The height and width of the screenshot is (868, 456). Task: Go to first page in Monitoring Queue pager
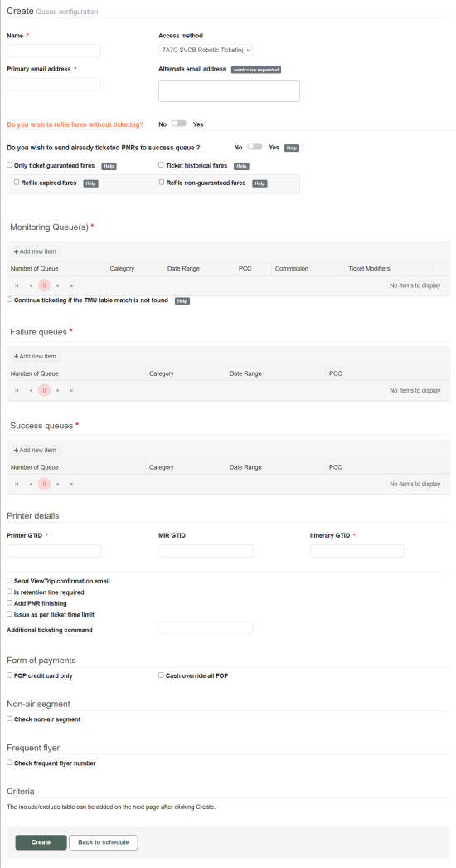pos(17,285)
